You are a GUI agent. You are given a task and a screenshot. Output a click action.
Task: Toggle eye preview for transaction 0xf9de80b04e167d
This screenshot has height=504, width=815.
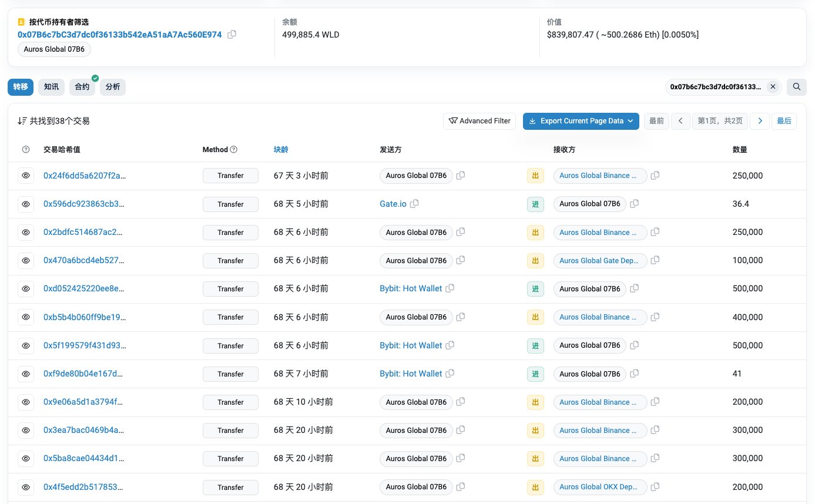[x=26, y=374]
